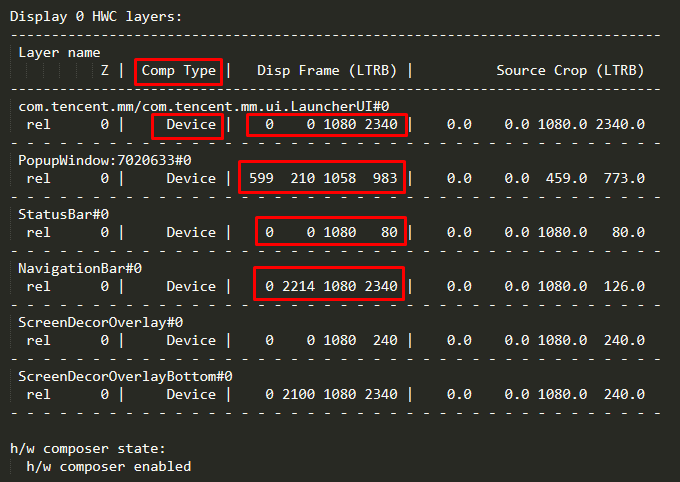
Task: Click 'rel' in the LauncherUI row
Action: [39, 125]
